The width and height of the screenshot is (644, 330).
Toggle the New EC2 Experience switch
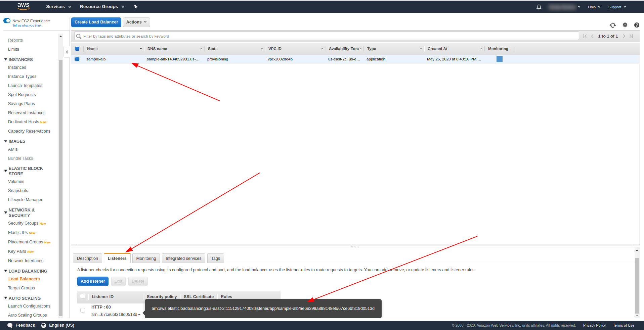click(x=7, y=21)
